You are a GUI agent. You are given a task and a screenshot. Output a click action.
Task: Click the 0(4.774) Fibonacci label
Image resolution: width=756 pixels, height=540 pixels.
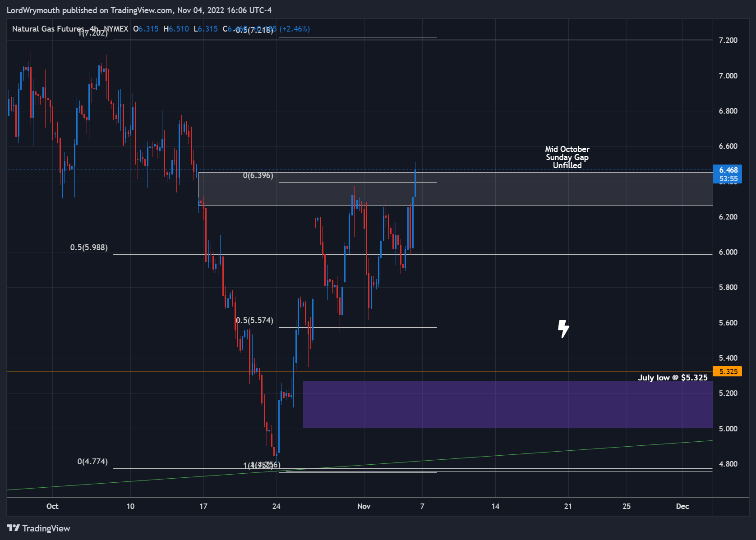point(92,462)
